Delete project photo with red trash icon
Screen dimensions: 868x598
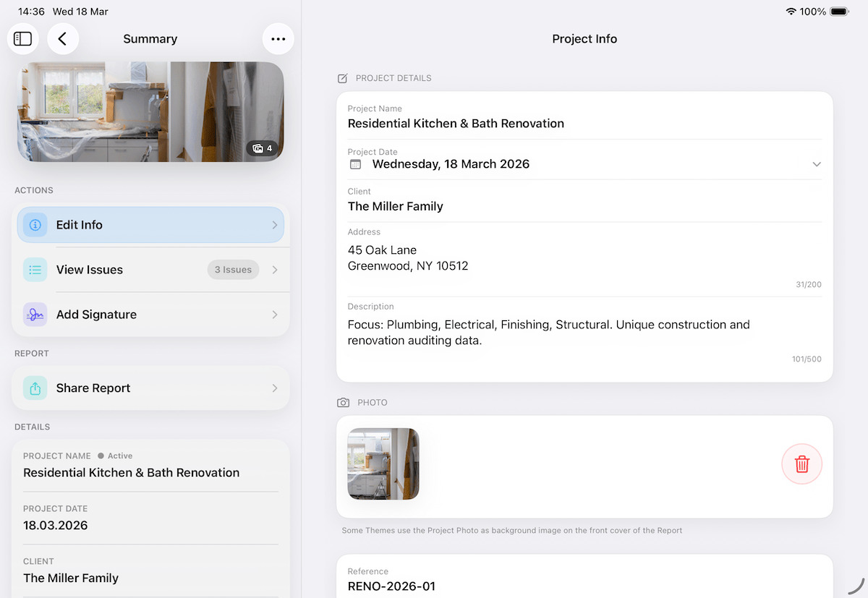click(801, 464)
